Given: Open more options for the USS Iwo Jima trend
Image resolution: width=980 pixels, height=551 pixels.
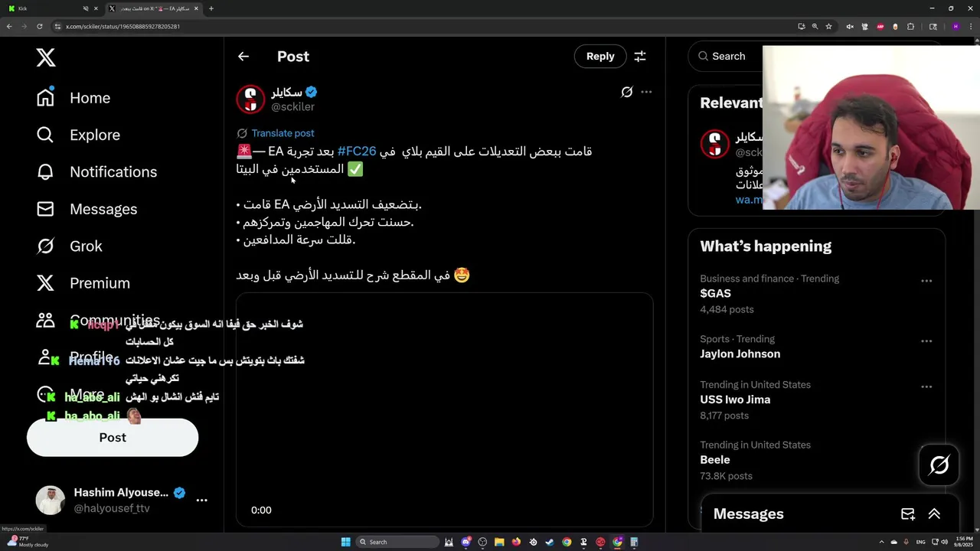Looking at the screenshot, I should 926,387.
